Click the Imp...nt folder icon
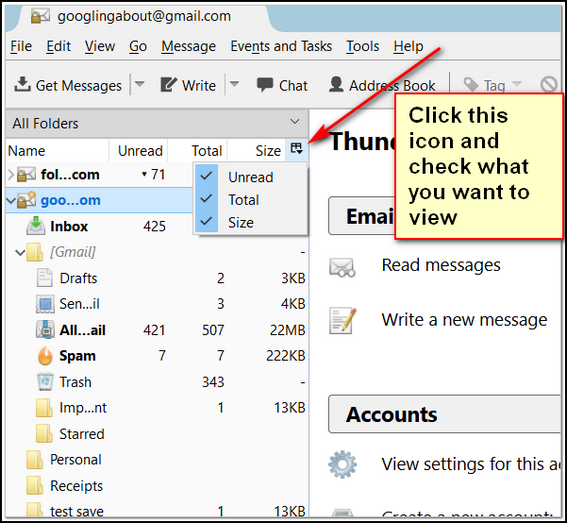 [x=44, y=408]
